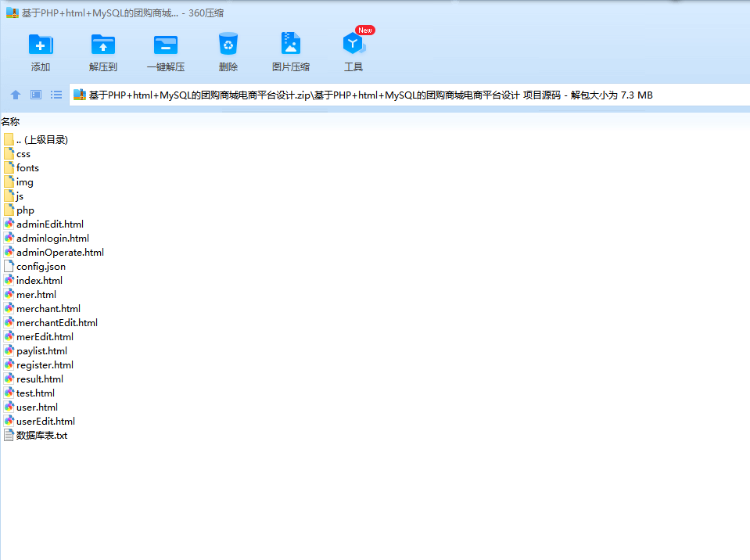
Task: Open the 图片压缩 (Image compress) tool
Action: 290,44
